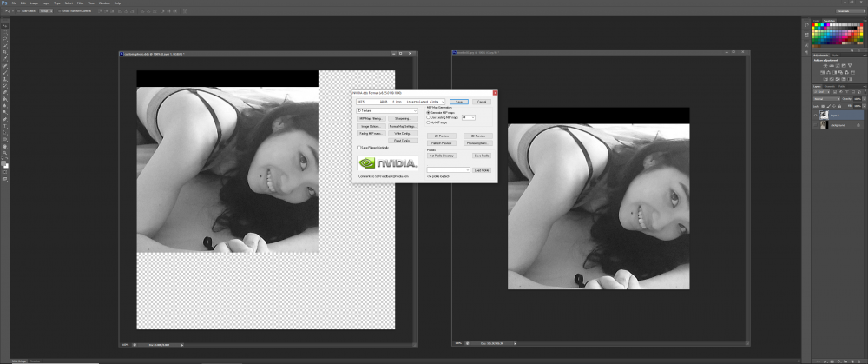This screenshot has width=868, height=364.
Task: Toggle Quick Mask mode icon
Action: coord(5,173)
